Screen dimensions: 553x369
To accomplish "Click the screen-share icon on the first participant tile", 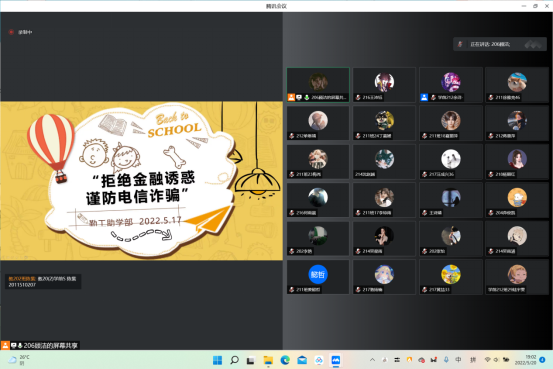I will click(299, 97).
